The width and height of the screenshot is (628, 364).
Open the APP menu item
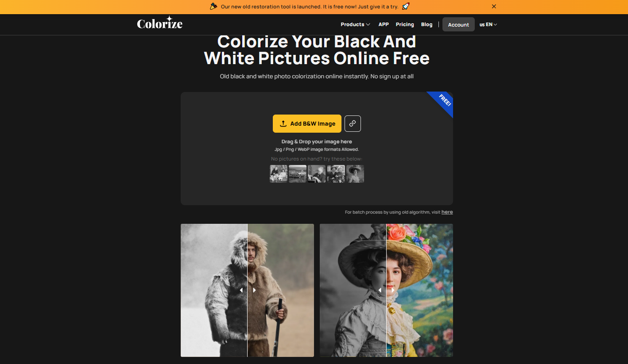(384, 25)
